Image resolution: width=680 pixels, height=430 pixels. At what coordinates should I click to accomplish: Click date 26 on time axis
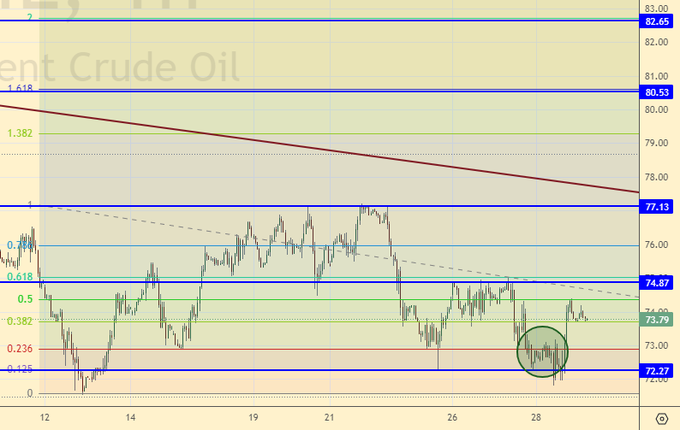452,417
